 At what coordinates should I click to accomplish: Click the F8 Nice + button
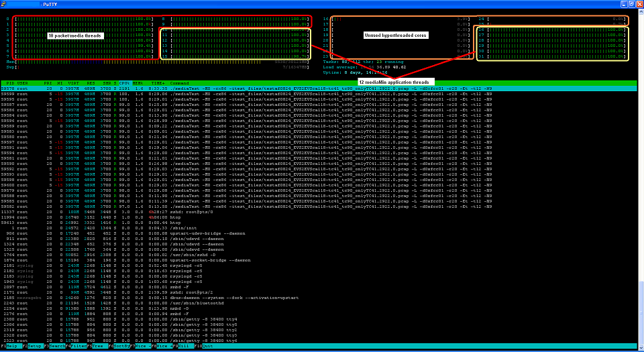[164, 346]
